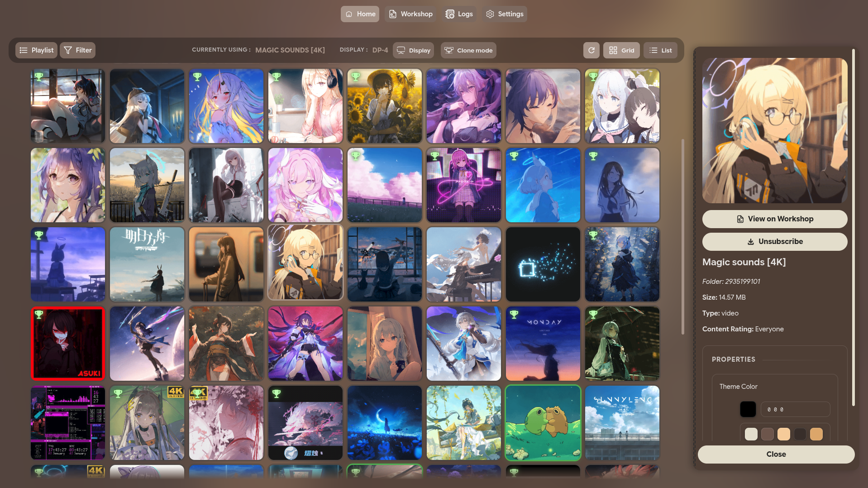Select the girl on swing wallpaper
Screen dimensions: 868x488
click(464, 423)
